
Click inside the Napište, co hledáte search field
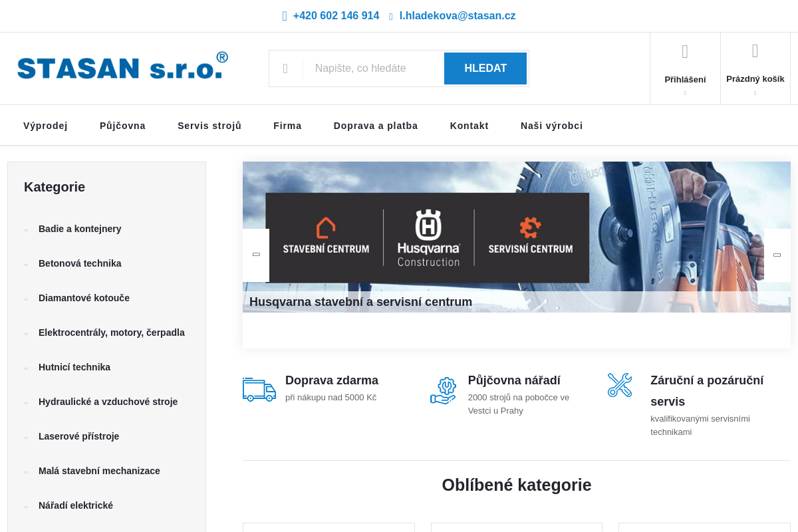pos(373,68)
